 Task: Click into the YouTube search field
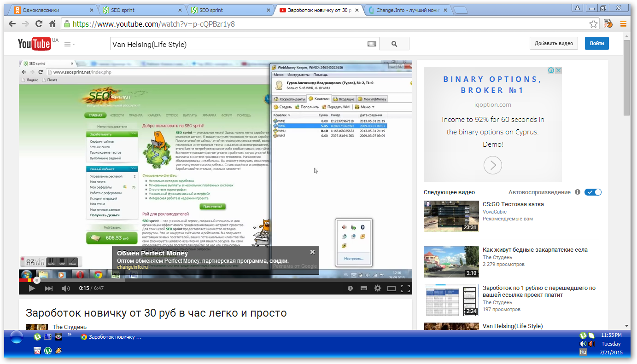tap(238, 44)
